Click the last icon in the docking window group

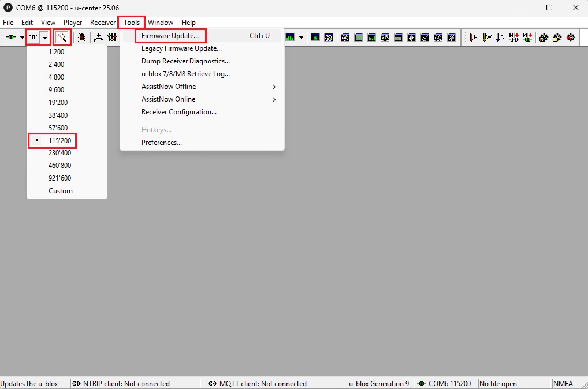pos(452,38)
